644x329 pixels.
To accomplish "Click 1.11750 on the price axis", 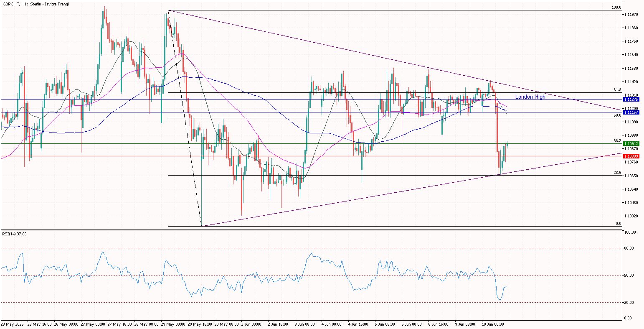I will [x=632, y=41].
